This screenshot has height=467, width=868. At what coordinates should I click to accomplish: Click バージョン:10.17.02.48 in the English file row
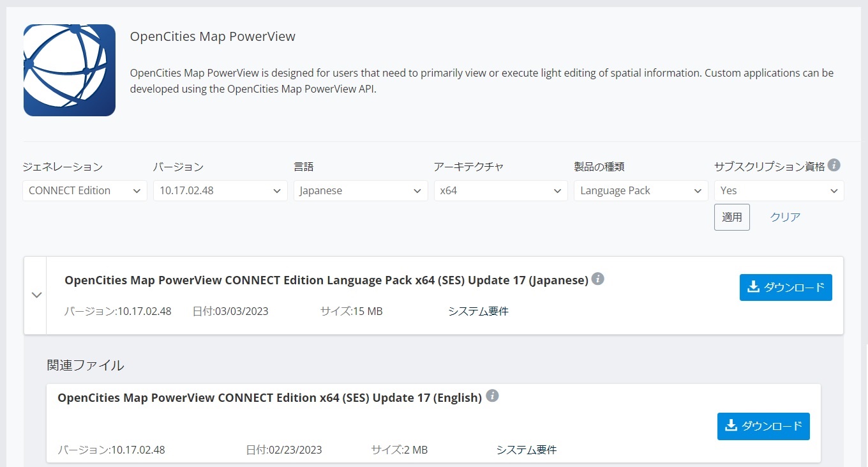(111, 450)
